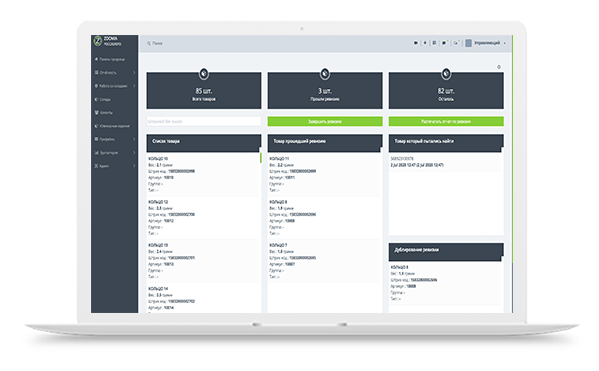Click the search field in the top bar

pyautogui.click(x=267, y=43)
